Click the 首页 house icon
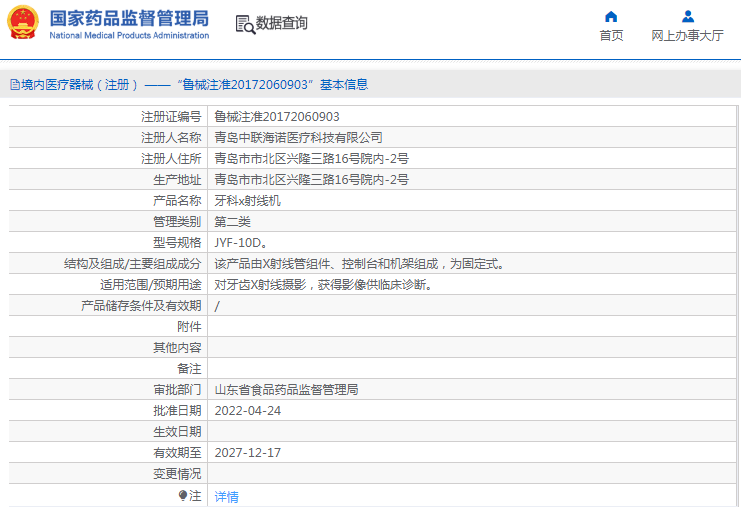741x508 pixels. click(x=611, y=16)
